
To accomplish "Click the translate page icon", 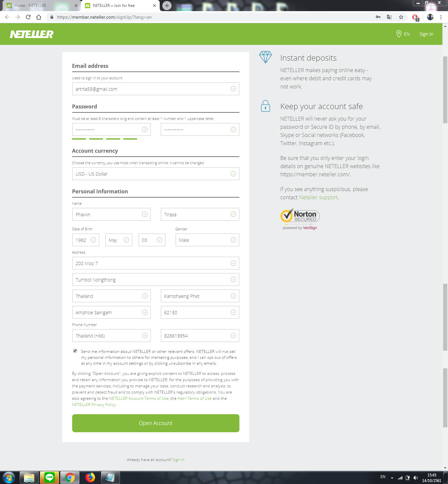I will click(x=389, y=17).
